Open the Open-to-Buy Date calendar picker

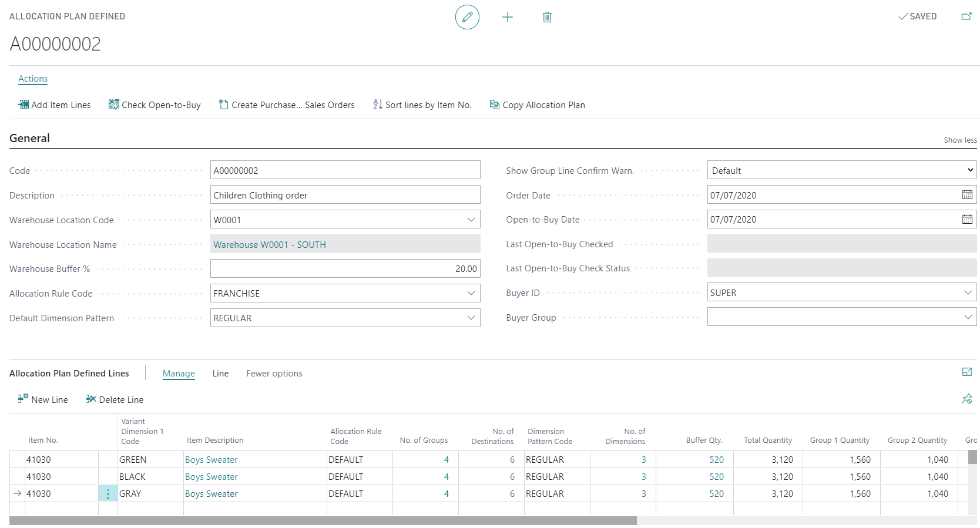click(x=967, y=220)
